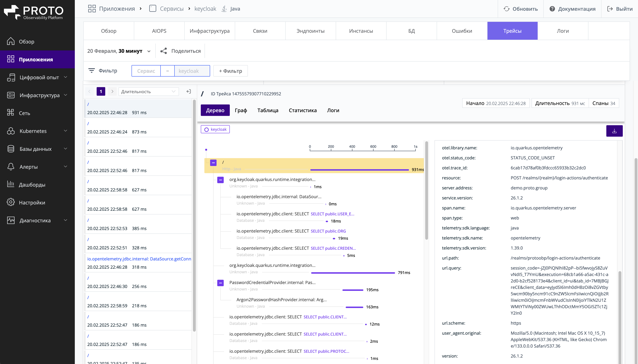Click the Алерты bell icon
Image resolution: width=638 pixels, height=364 pixels.
point(11,167)
